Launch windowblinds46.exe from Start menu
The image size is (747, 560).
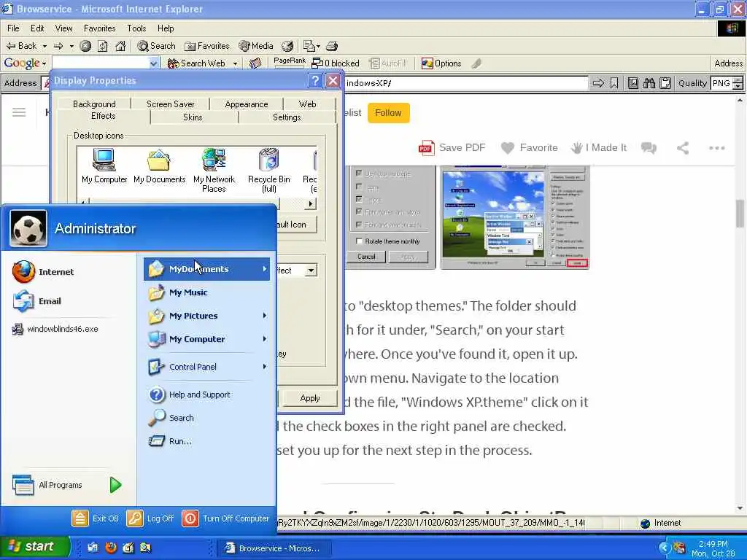click(x=55, y=329)
